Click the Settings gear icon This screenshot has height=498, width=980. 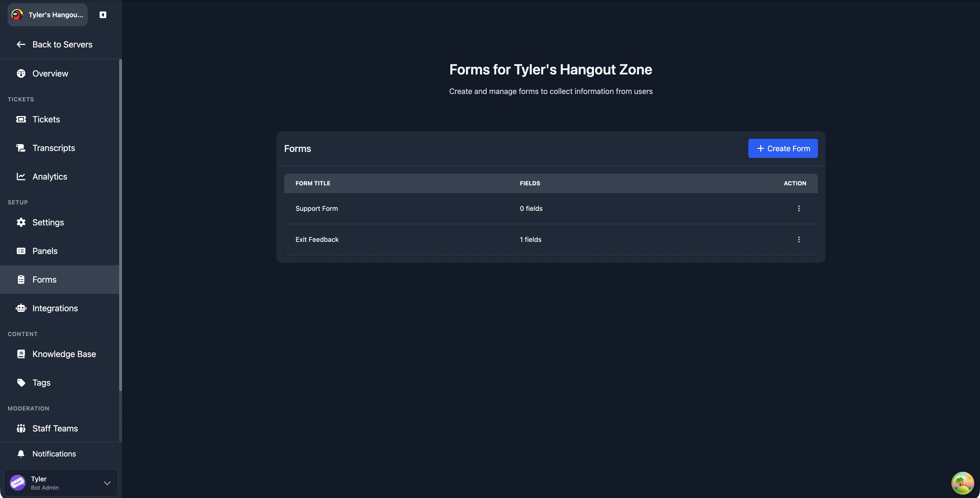[21, 222]
